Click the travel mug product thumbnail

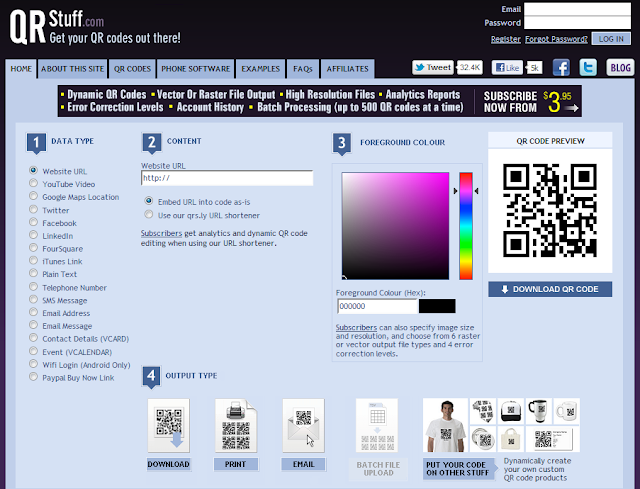point(539,411)
